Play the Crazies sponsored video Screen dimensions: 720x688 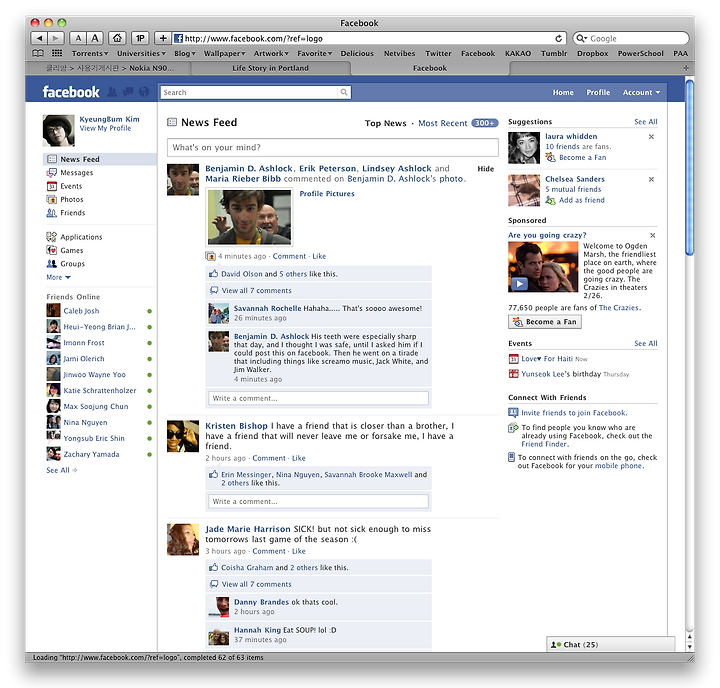[519, 284]
